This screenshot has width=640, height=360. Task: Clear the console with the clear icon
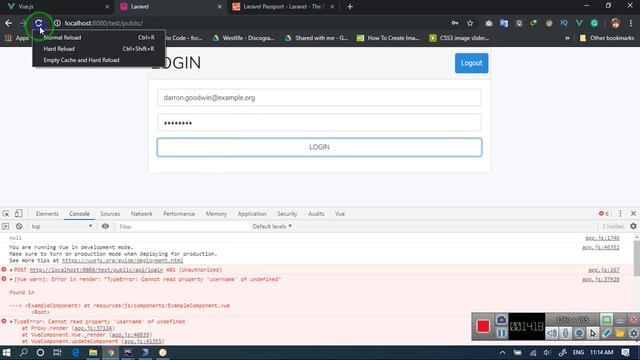pyautogui.click(x=19, y=227)
